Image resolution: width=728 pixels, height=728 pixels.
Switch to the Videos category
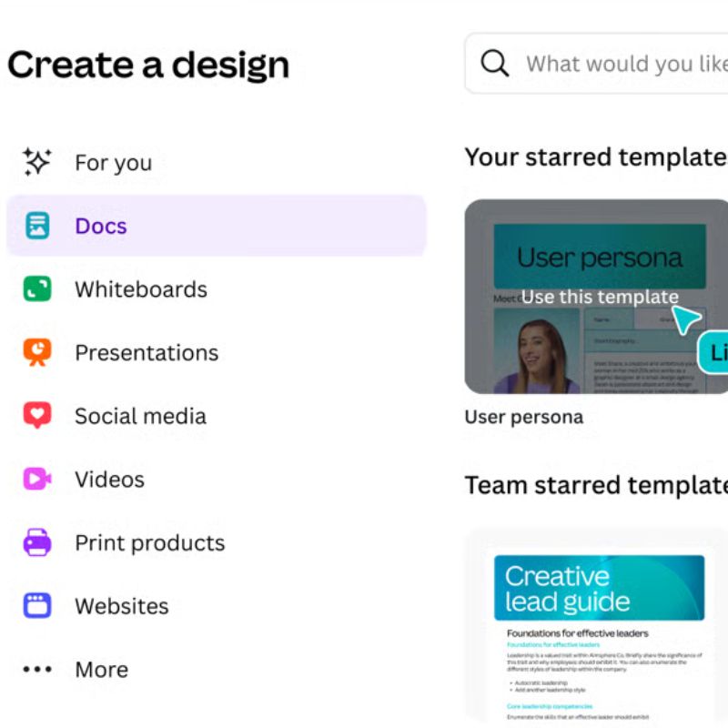(x=109, y=480)
